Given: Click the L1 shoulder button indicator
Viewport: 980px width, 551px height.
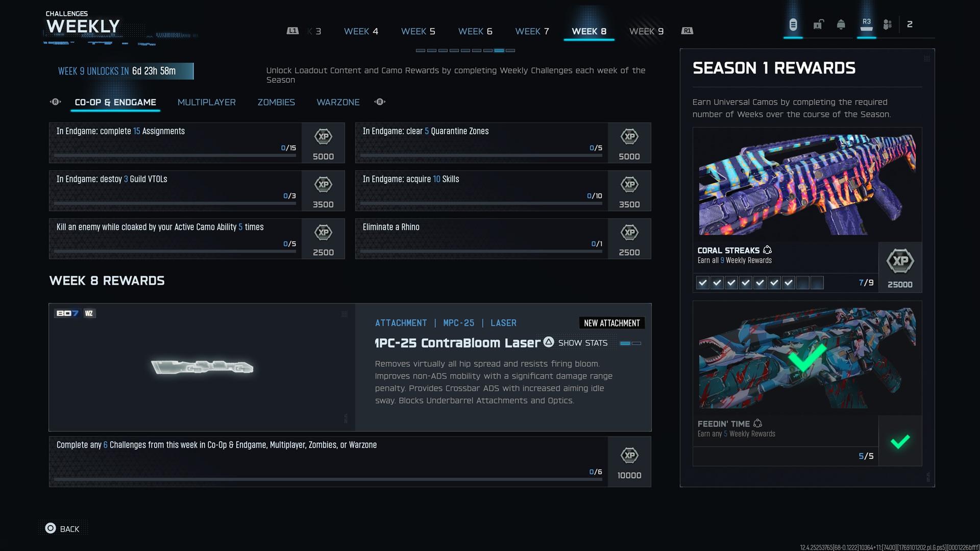Looking at the screenshot, I should point(292,31).
